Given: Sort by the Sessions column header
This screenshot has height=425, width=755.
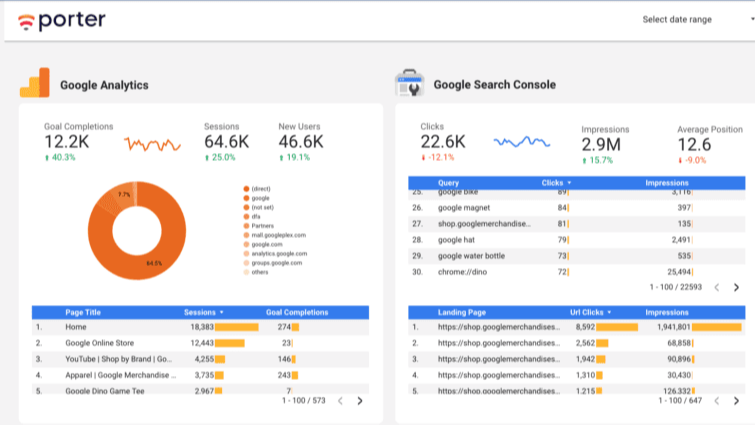Looking at the screenshot, I should tap(203, 312).
